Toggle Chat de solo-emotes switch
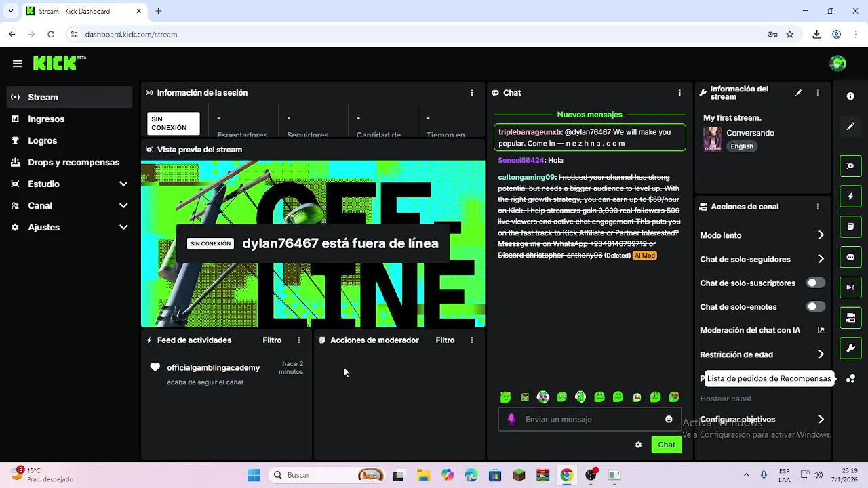This screenshot has height=488, width=868. click(x=816, y=306)
